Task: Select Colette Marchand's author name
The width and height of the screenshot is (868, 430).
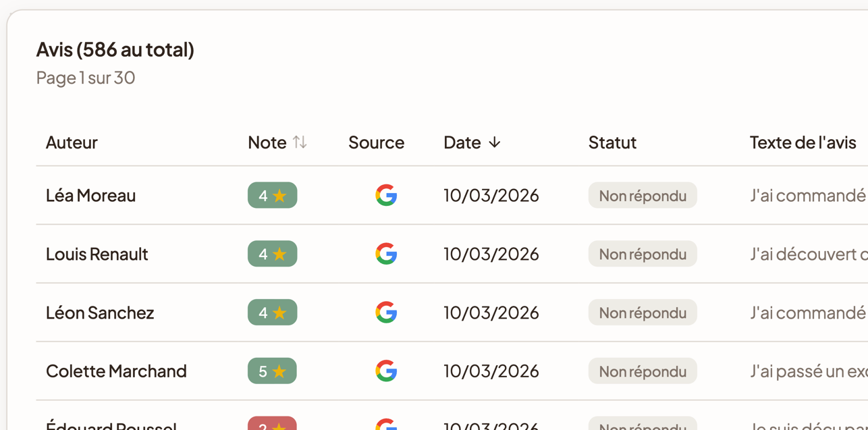Action: coord(116,371)
